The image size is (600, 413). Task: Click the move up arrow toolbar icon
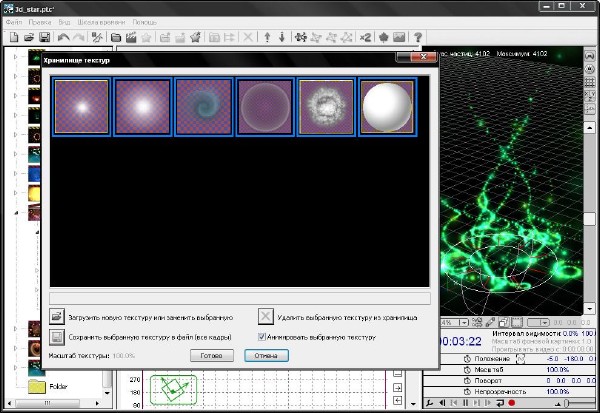[267, 37]
